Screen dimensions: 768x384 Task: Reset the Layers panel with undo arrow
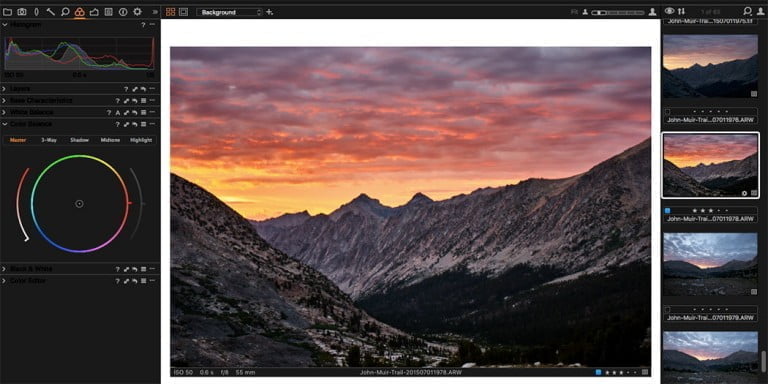(x=143, y=89)
